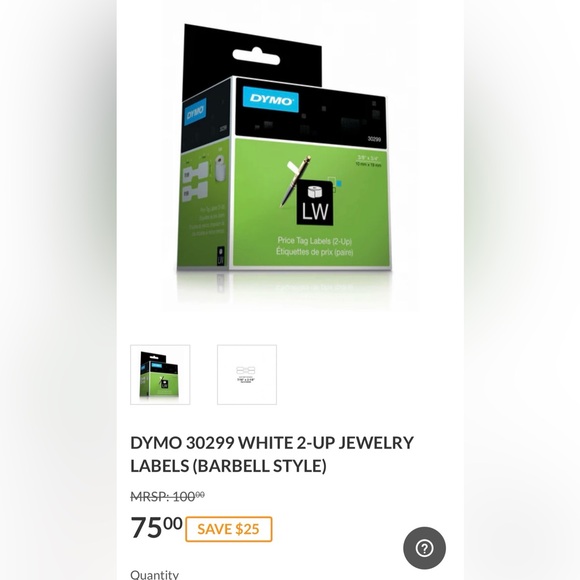Image resolution: width=580 pixels, height=580 pixels.
Task: Select the DYMO box product thumbnail
Action: coord(160,375)
